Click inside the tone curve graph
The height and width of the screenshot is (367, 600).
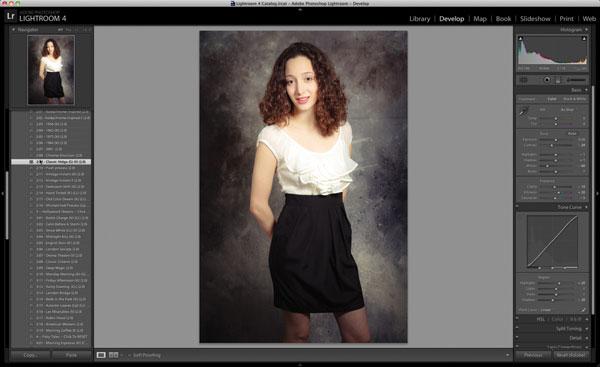[x=553, y=241]
